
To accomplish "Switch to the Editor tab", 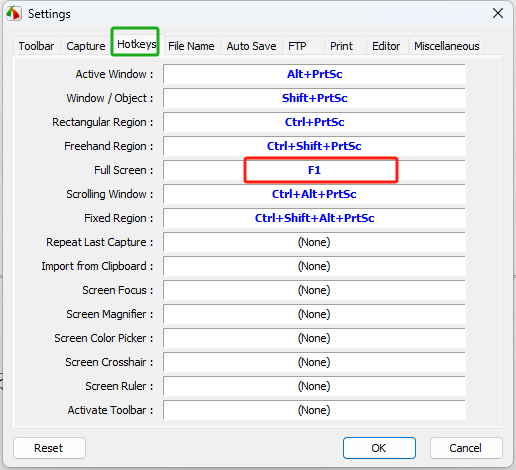I will (386, 46).
